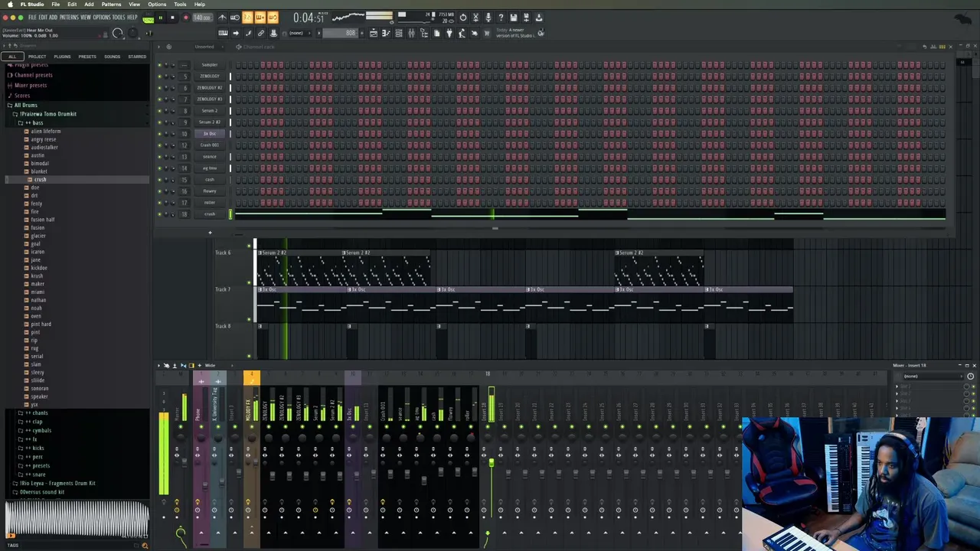Open the in-app HELP menu
Image resolution: width=980 pixels, height=551 pixels.
coord(132,17)
